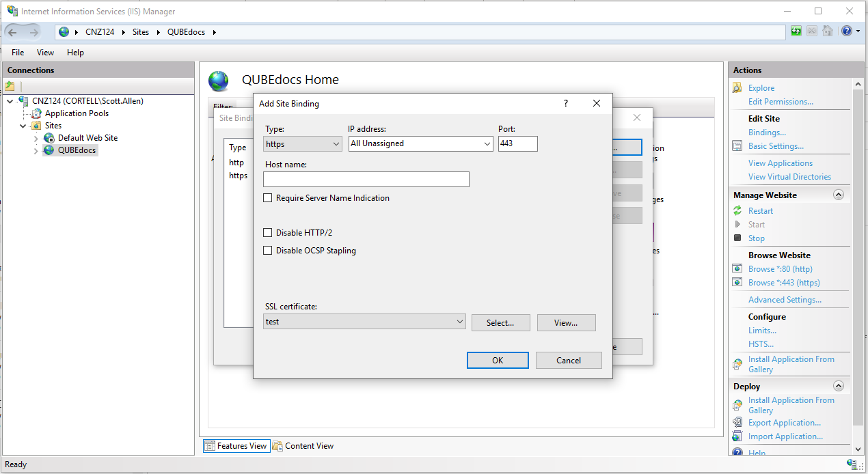868x474 pixels.
Task: Open the Type dropdown showing https
Action: click(x=303, y=144)
